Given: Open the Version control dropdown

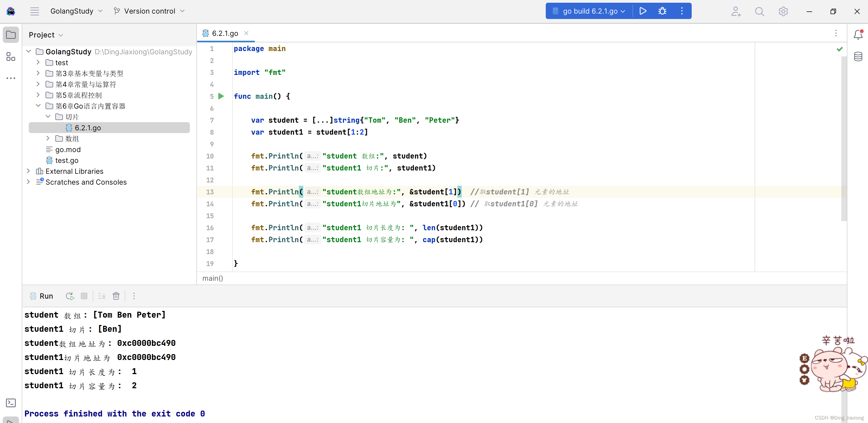Looking at the screenshot, I should pyautogui.click(x=150, y=11).
